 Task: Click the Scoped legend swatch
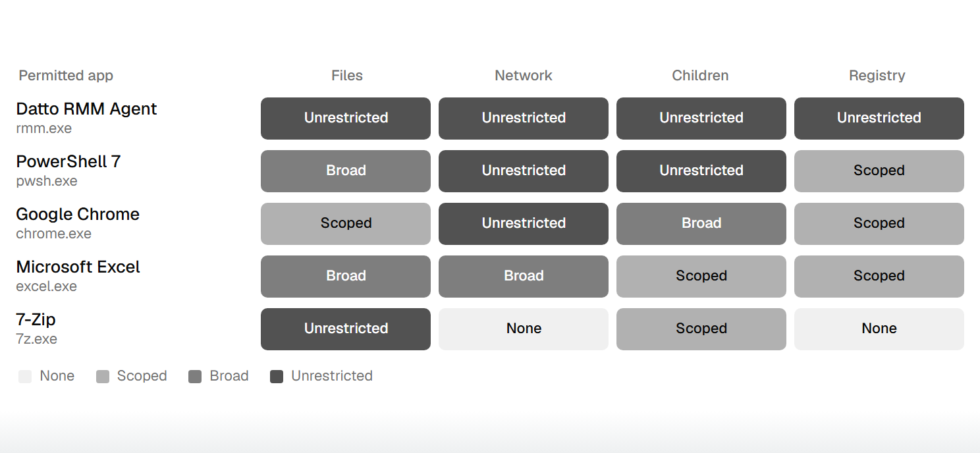(x=103, y=377)
